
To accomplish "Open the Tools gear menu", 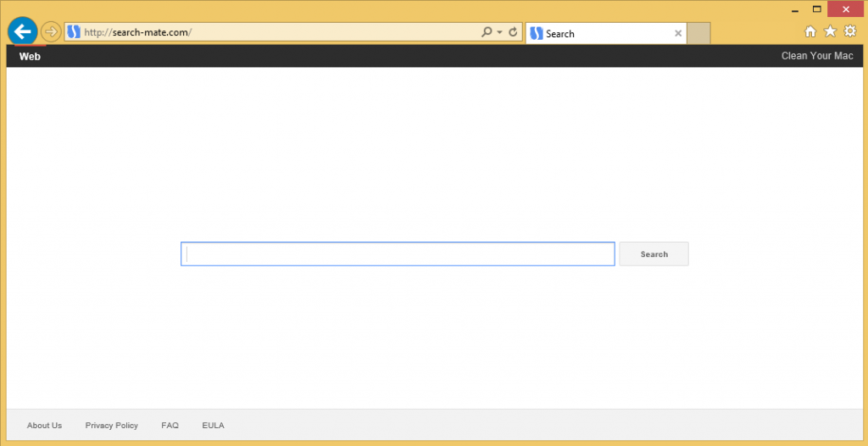I will coord(849,31).
